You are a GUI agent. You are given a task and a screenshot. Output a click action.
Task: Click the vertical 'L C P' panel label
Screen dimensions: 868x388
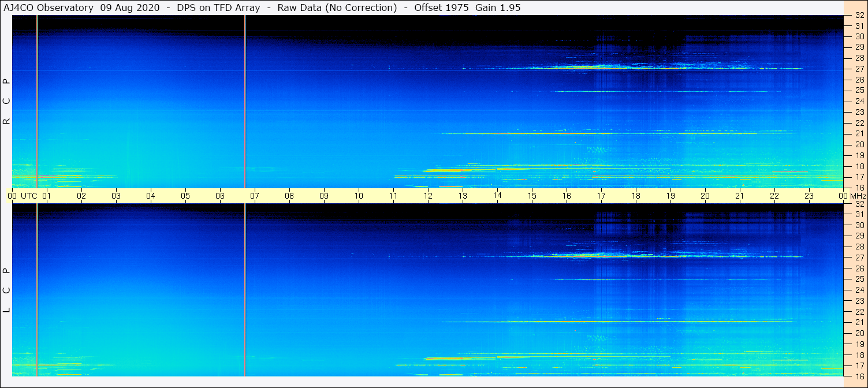[x=7, y=290]
